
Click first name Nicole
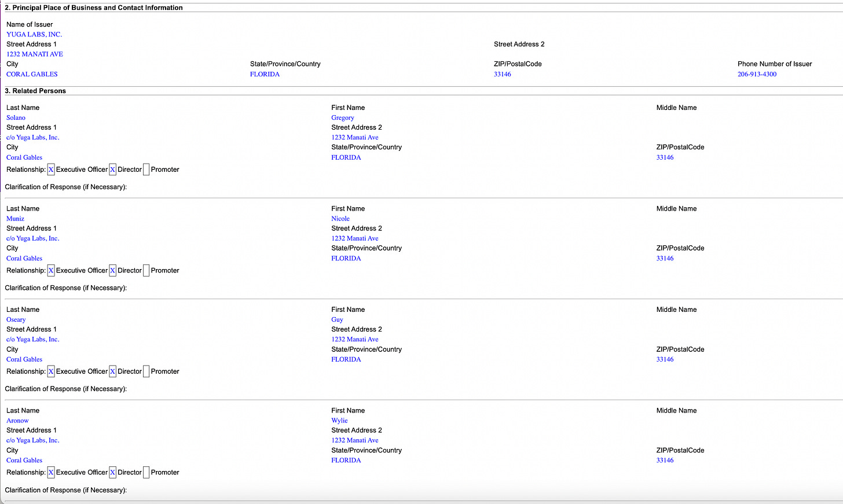pos(340,219)
